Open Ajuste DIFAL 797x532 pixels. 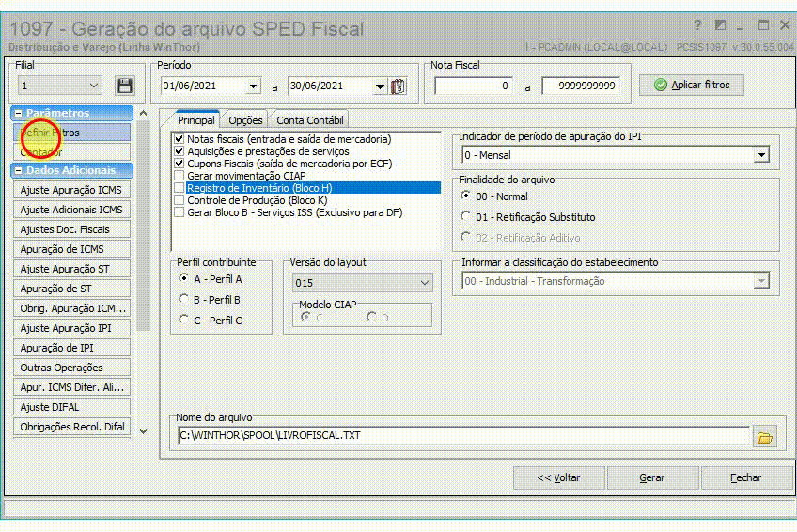71,407
